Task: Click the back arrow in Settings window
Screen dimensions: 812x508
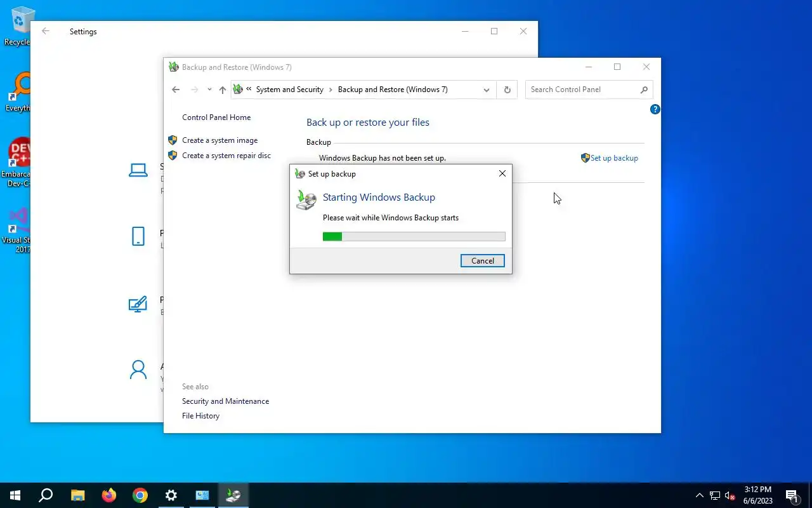Action: tap(45, 31)
